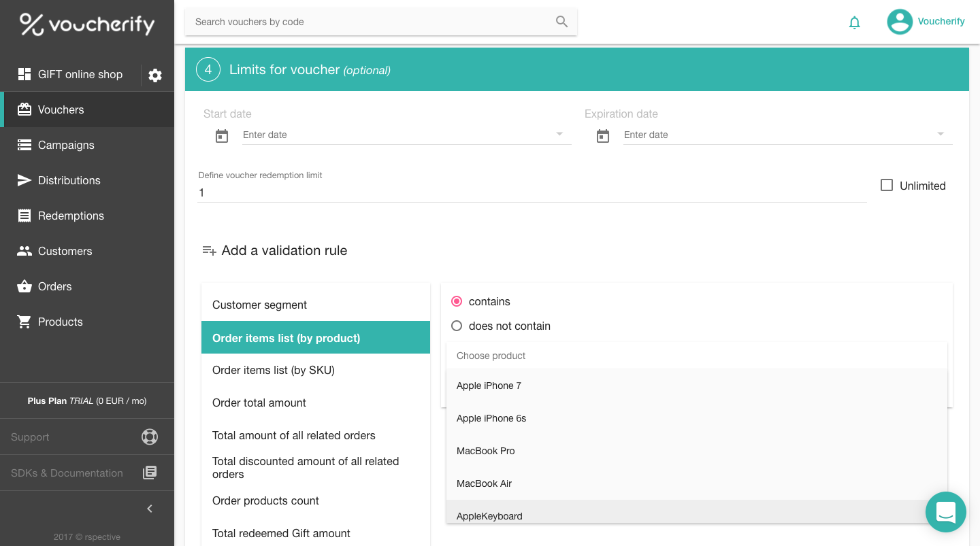Image resolution: width=980 pixels, height=546 pixels.
Task: Click the notification bell icon
Action: (x=855, y=22)
